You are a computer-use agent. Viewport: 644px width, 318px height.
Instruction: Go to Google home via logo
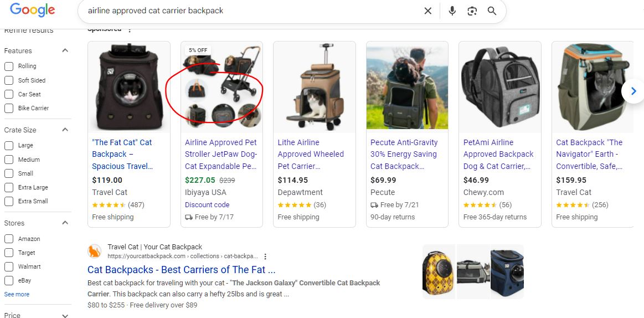(x=33, y=10)
